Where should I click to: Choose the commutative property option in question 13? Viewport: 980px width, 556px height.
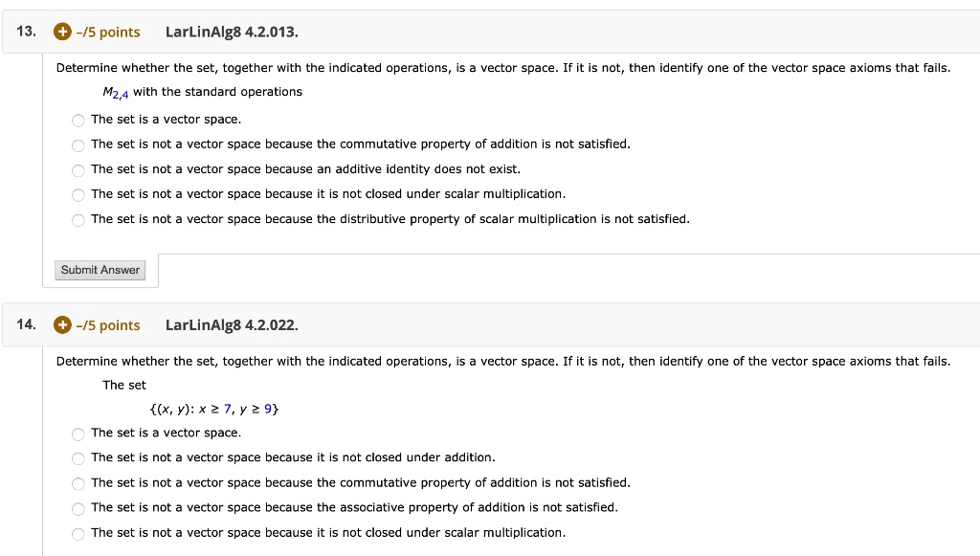[x=78, y=145]
